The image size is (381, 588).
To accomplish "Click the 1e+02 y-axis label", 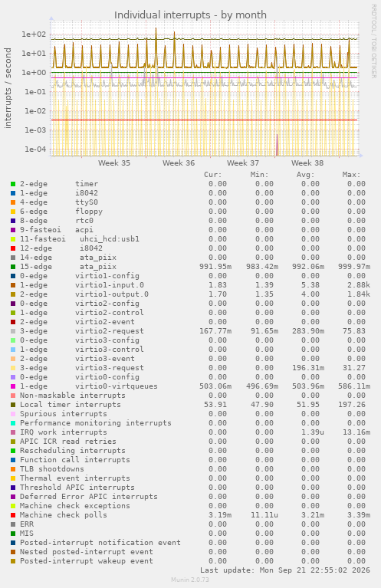I will [34, 34].
